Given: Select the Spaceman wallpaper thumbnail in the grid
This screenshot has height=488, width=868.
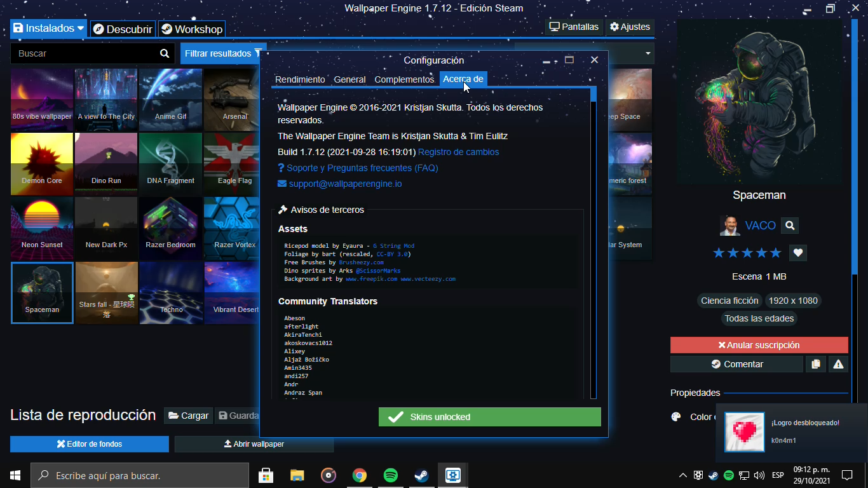Looking at the screenshot, I should tap(42, 292).
